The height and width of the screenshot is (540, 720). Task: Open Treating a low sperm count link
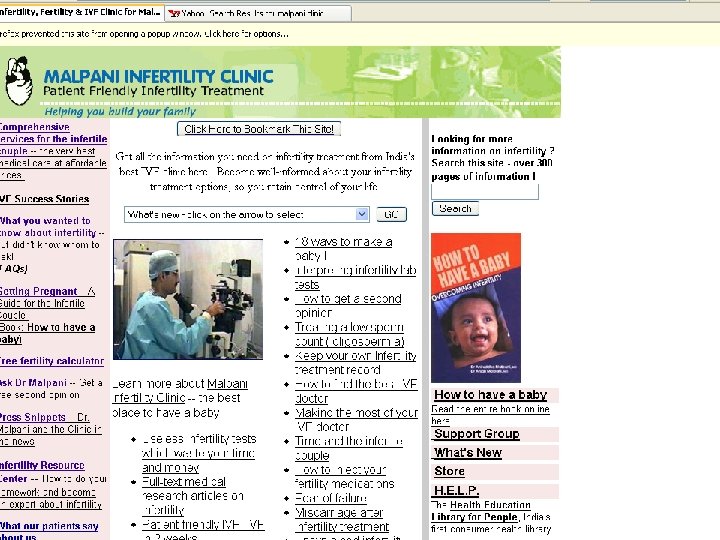point(349,334)
